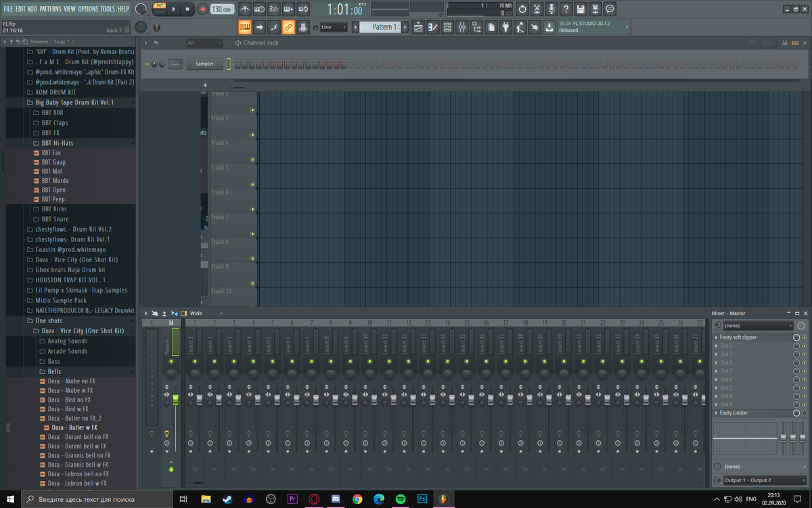Click the download content library icon
Image resolution: width=812 pixels, height=508 pixels.
tap(549, 27)
